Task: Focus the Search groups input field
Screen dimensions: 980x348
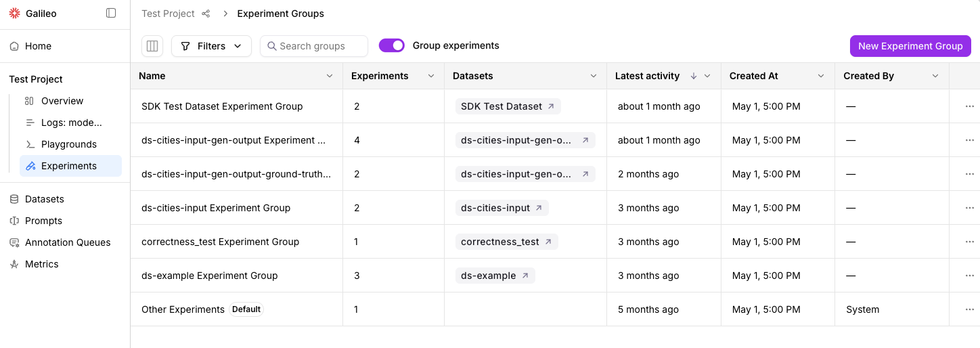Action: coord(314,46)
